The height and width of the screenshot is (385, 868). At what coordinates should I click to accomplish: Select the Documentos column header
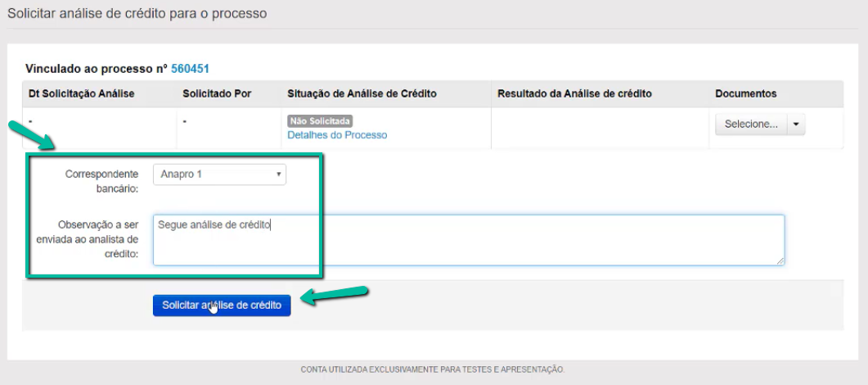[745, 94]
